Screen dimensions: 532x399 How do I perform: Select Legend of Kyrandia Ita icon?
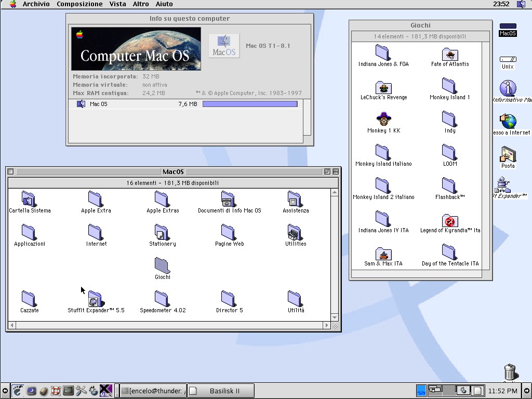tap(450, 222)
